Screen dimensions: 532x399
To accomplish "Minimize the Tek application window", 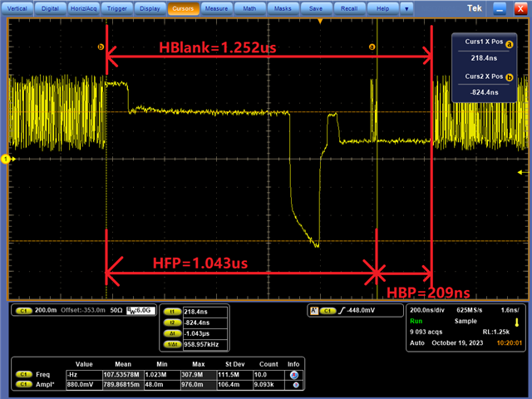I will coord(500,8).
